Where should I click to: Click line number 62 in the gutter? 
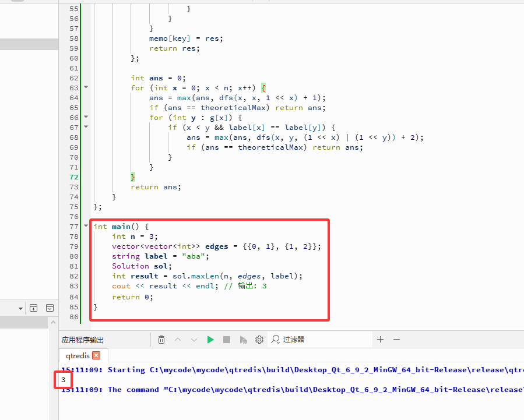tap(74, 78)
